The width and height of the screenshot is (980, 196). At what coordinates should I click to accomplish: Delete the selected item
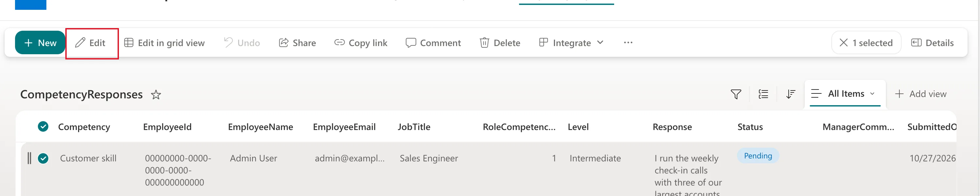point(500,42)
